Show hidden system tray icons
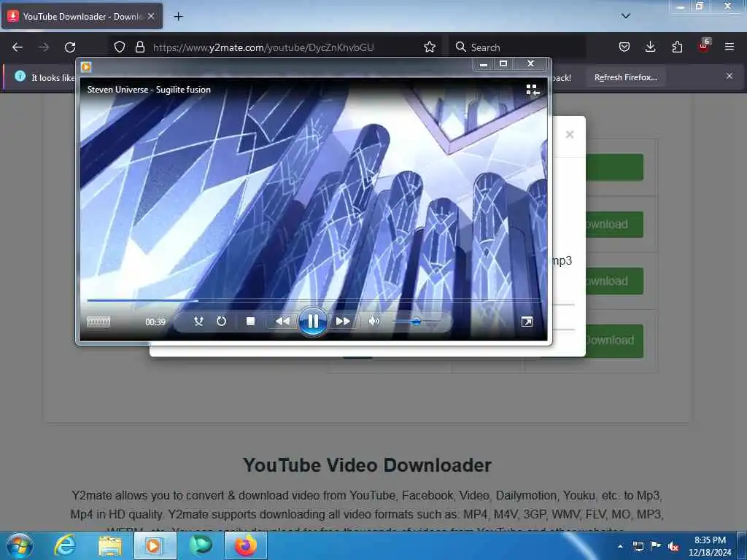747x560 pixels. coord(620,546)
